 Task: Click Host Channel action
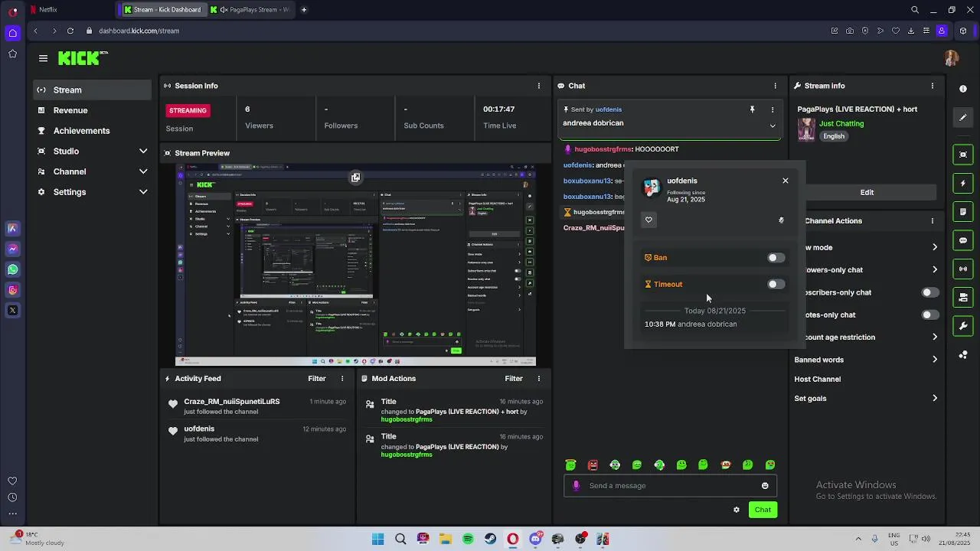tap(818, 379)
